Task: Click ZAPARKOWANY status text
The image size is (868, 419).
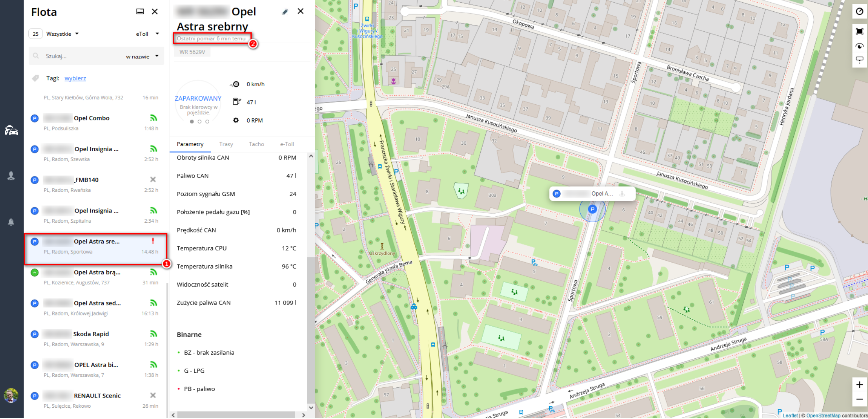Action: coord(198,98)
